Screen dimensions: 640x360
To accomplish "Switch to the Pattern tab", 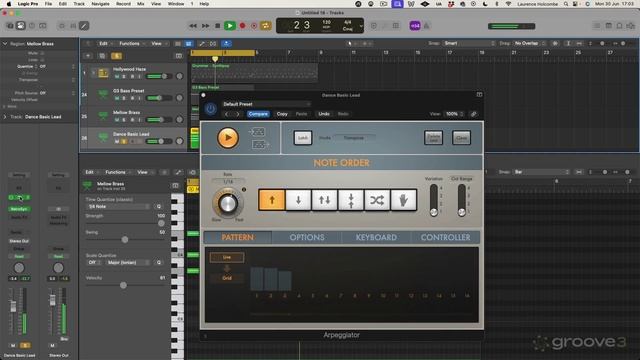I will 238,238.
